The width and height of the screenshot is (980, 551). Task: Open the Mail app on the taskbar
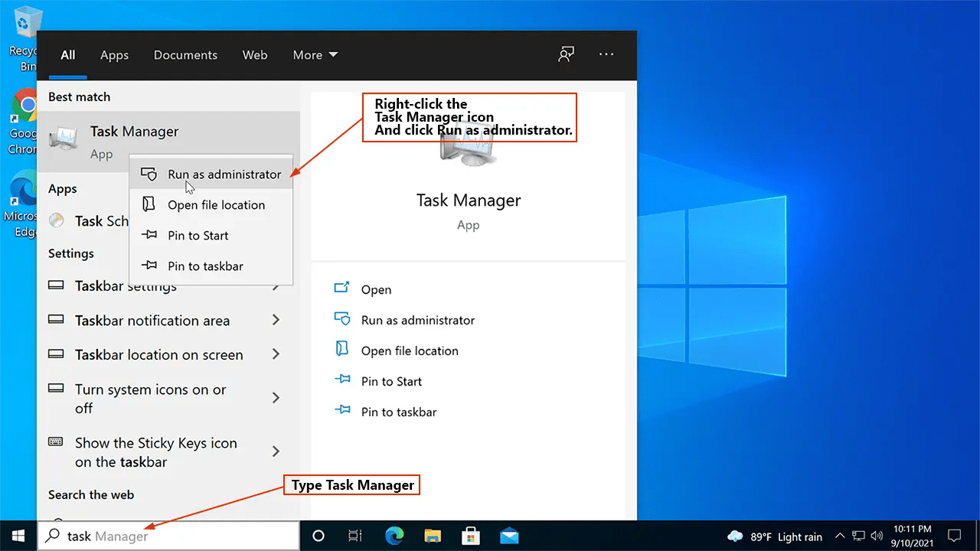(509, 536)
